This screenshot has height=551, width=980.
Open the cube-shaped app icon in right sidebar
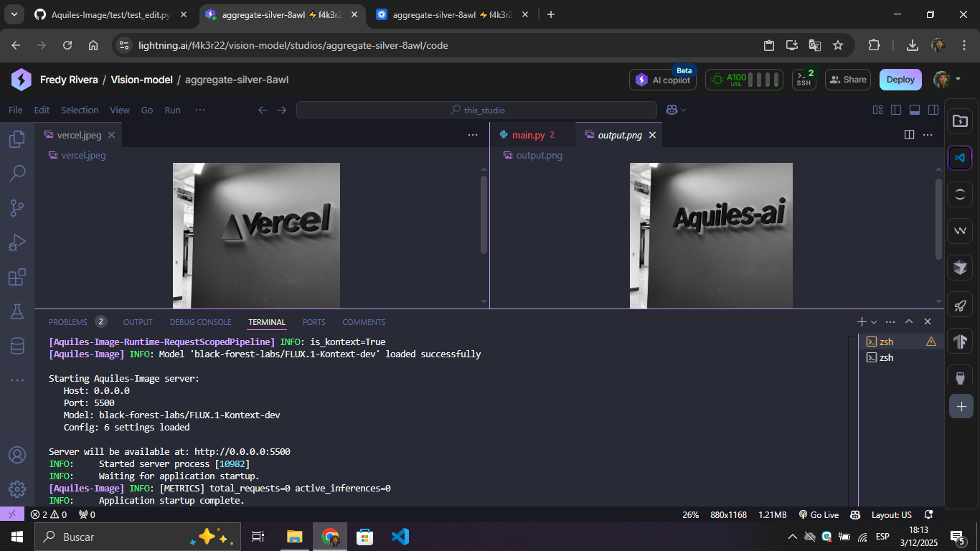point(960,268)
